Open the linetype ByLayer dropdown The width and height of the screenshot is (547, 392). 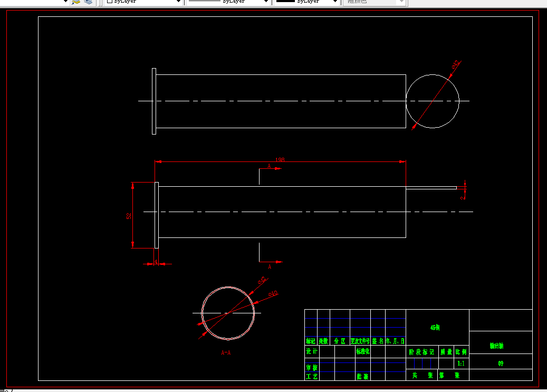click(x=228, y=2)
